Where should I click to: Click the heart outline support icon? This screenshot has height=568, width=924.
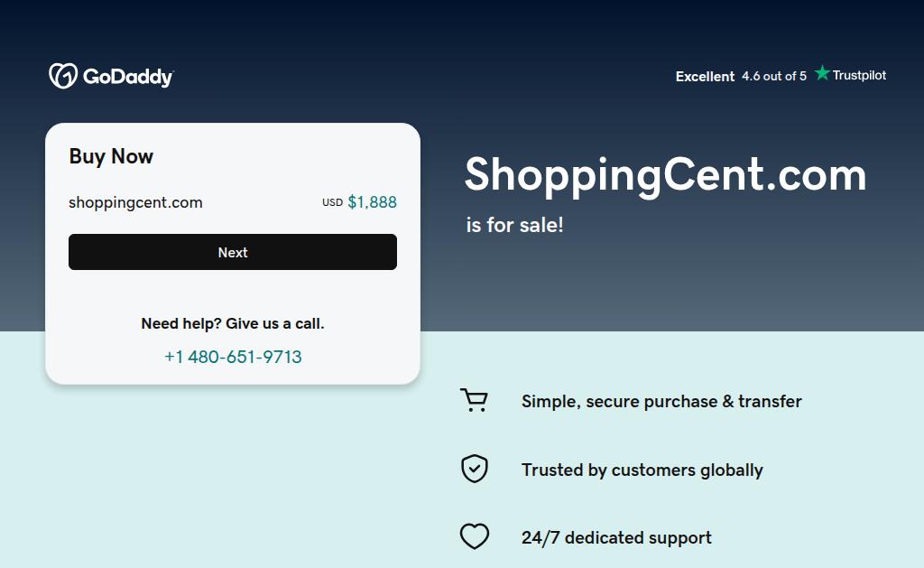[x=474, y=537]
